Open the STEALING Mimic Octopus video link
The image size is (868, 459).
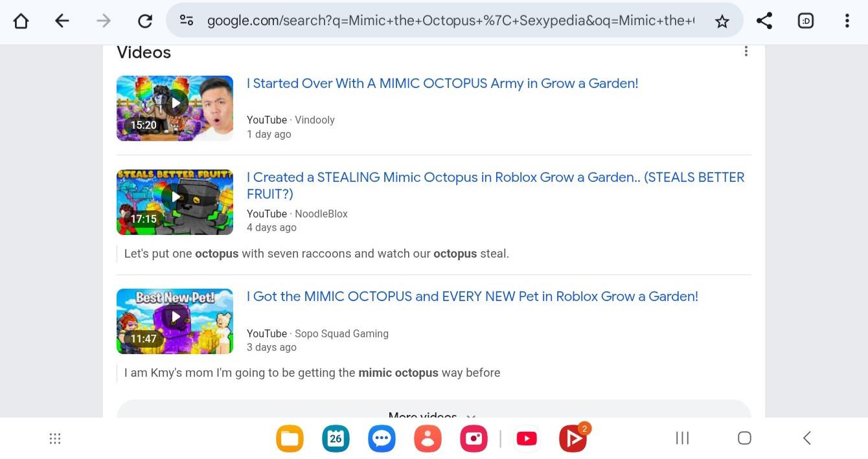(x=496, y=186)
